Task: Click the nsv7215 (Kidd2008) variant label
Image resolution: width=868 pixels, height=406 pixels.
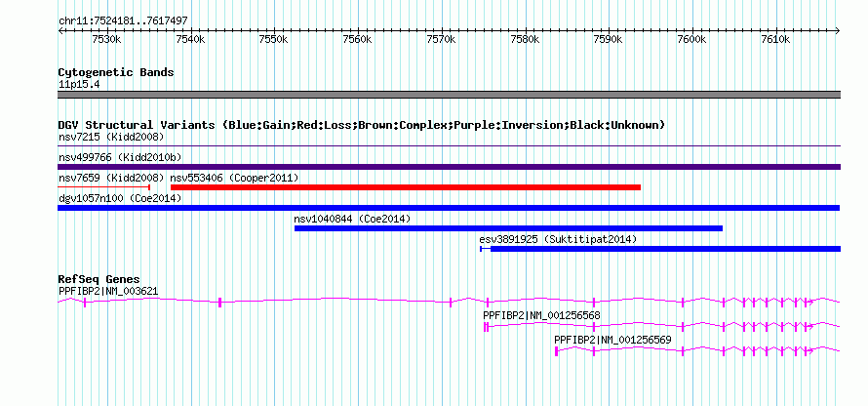Action: 111,137
